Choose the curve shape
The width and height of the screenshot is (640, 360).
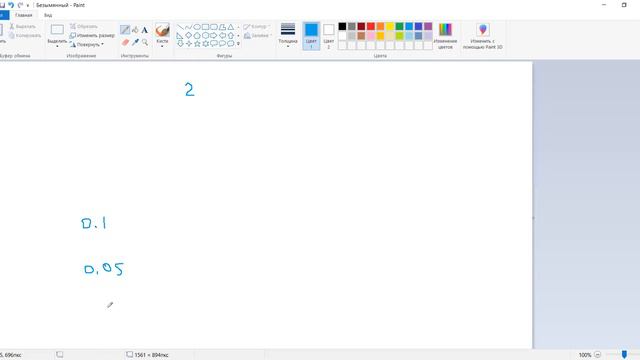188,27
